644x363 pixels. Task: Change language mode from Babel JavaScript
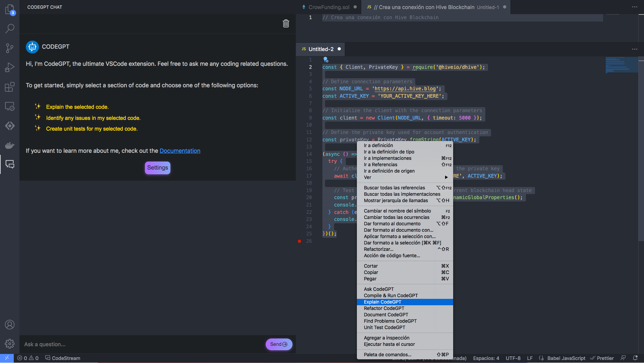tap(566, 358)
